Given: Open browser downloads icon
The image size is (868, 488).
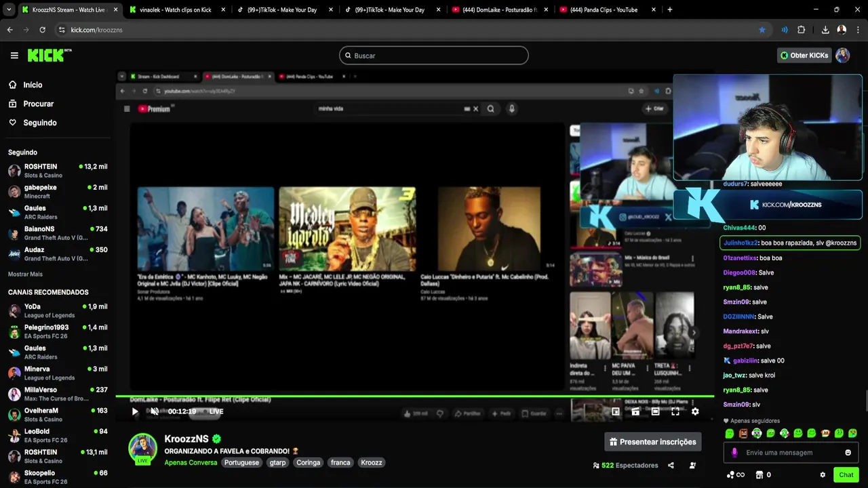Looking at the screenshot, I should (825, 30).
